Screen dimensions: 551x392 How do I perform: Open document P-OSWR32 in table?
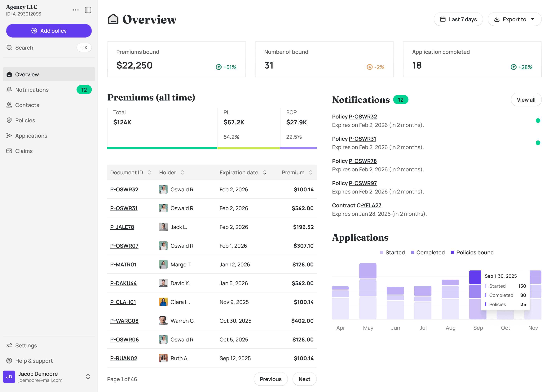[124, 189]
